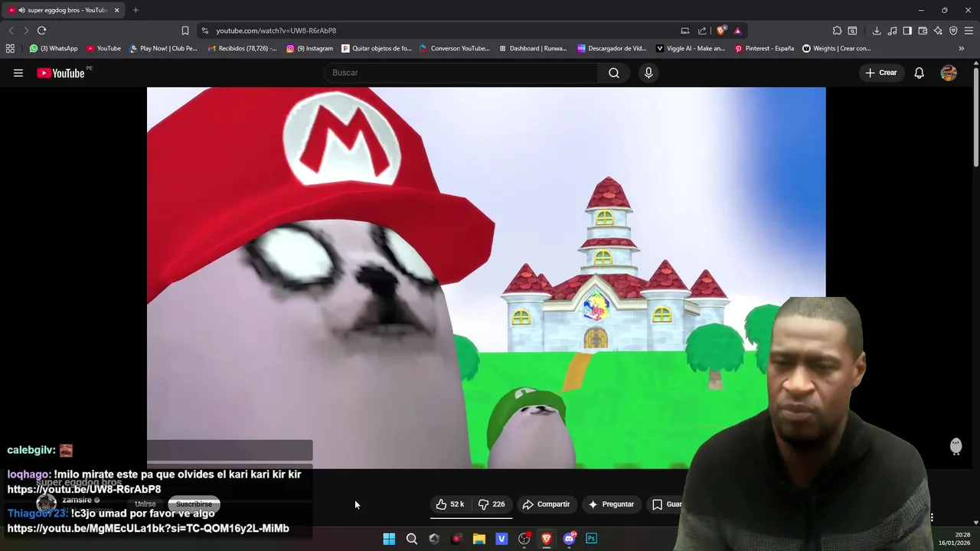Open the Instagram bookmark

309,48
